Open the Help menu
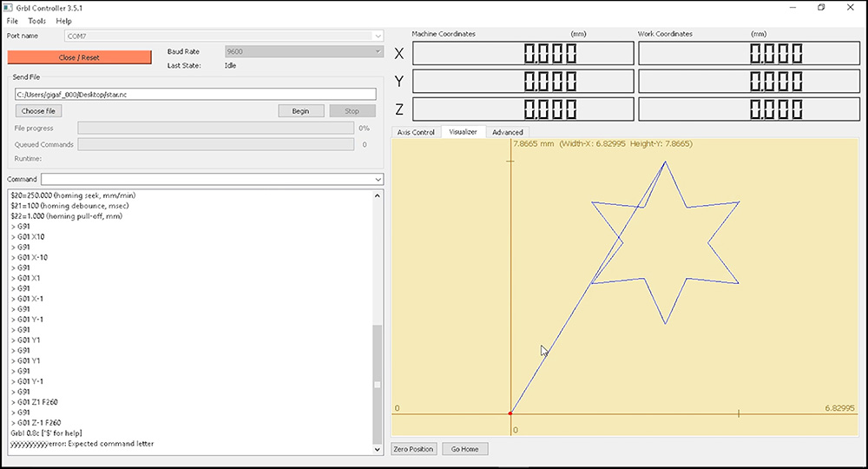Screen dimensions: 868x469 [x=63, y=21]
